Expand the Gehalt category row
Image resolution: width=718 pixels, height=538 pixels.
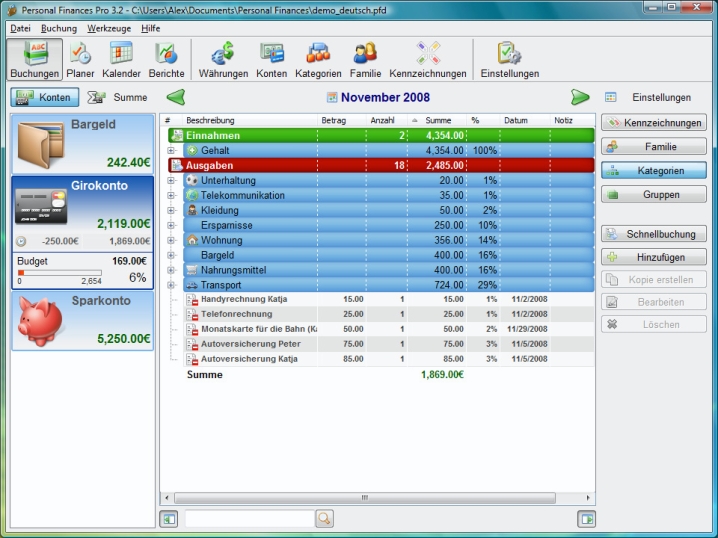click(171, 150)
